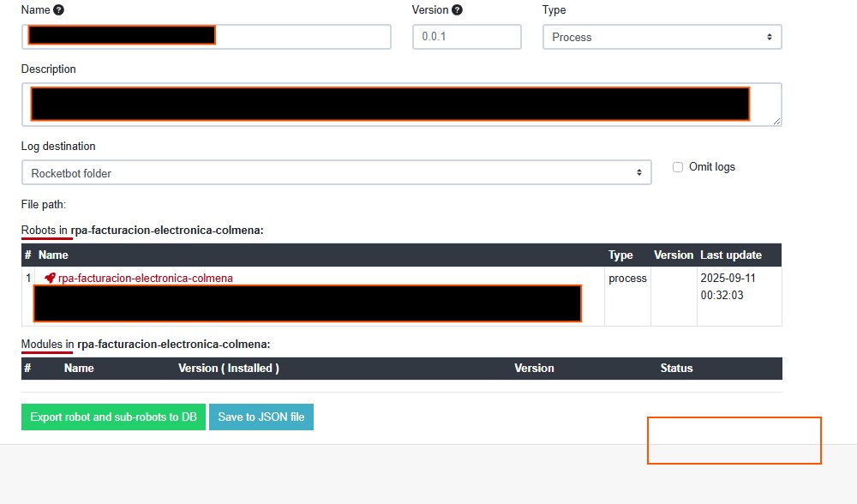Click the Version field showing 0.0.1
The height and width of the screenshot is (504, 857).
pos(467,37)
